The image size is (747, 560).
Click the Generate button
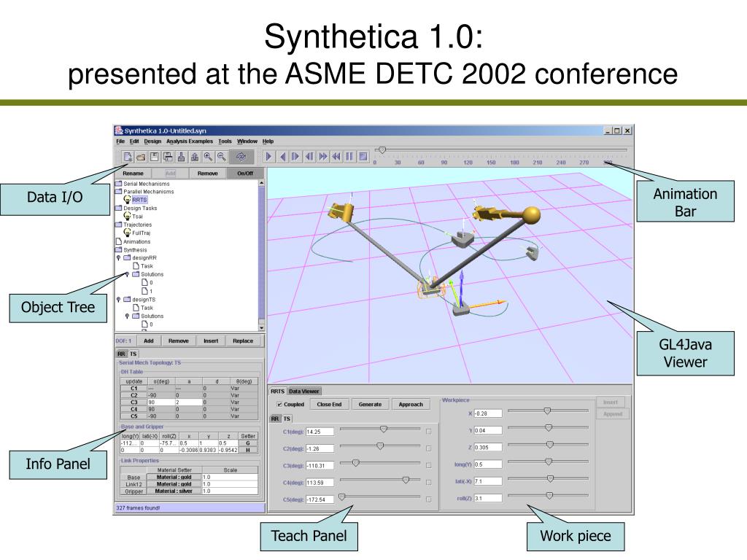370,404
